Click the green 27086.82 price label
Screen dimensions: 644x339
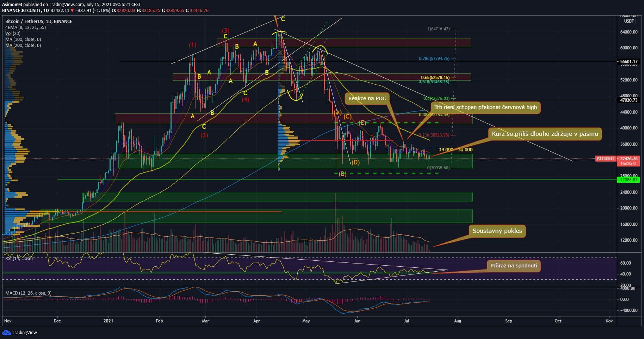[629, 180]
